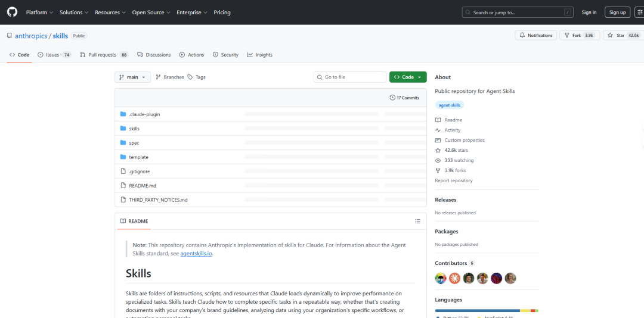View the 333 watching link
Viewport: 644px width, 318px height.
(x=454, y=160)
